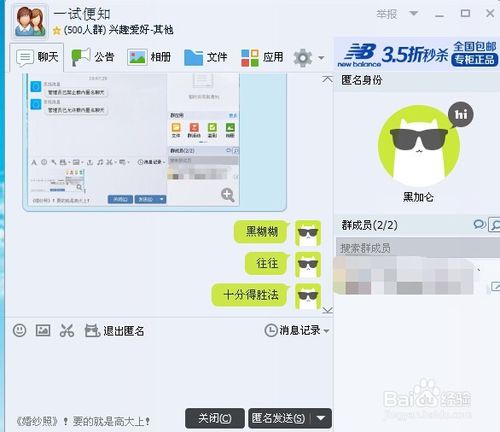
Task: Expand the dropdown arrow next to 举报
Action: [413, 13]
